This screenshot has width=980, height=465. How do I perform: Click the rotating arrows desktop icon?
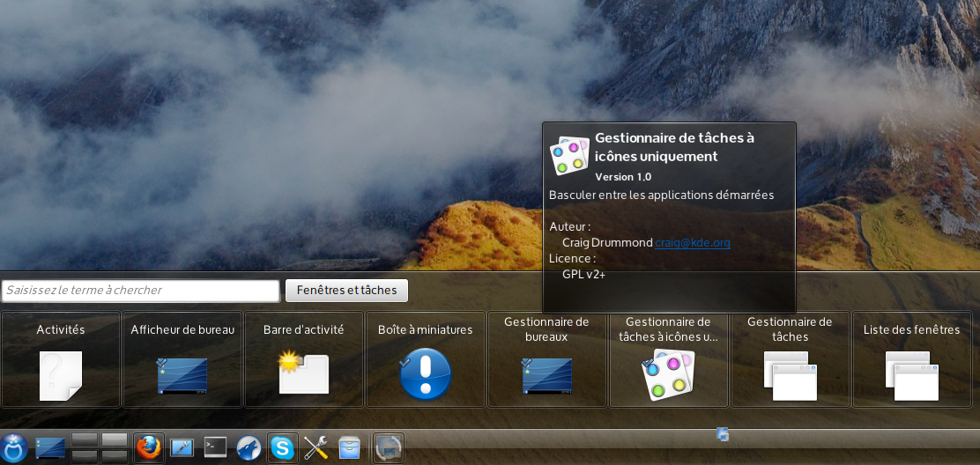tap(388, 448)
